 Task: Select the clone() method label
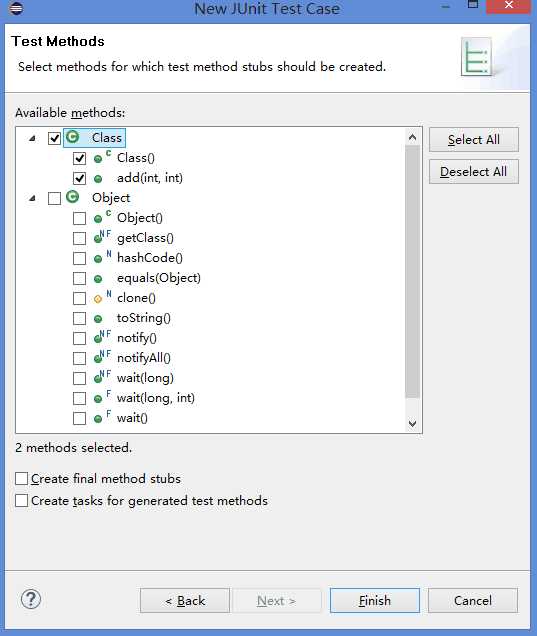[x=136, y=298]
